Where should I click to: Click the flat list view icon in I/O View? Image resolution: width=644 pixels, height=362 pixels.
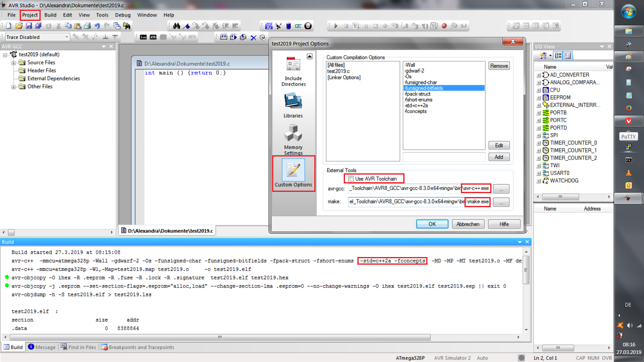point(568,56)
